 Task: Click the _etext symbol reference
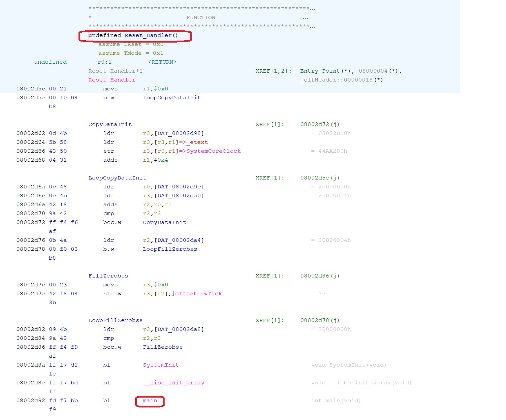199,142
